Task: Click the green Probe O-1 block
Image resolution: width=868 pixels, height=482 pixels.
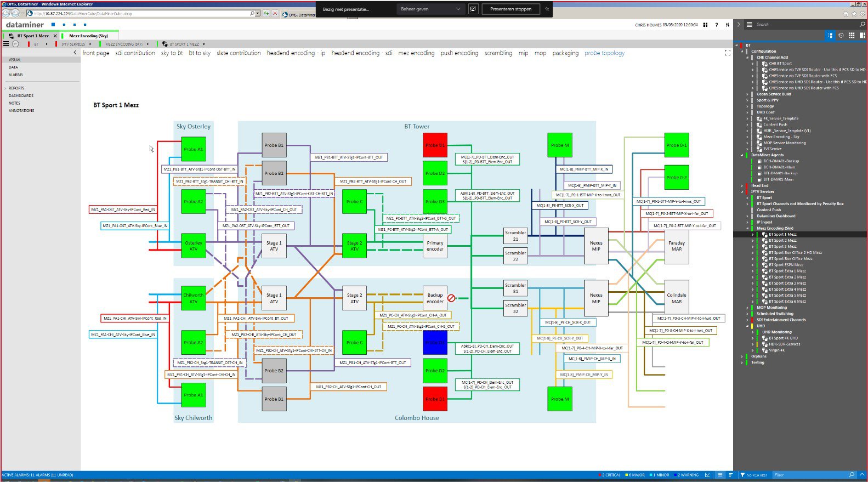Action: tap(676, 145)
